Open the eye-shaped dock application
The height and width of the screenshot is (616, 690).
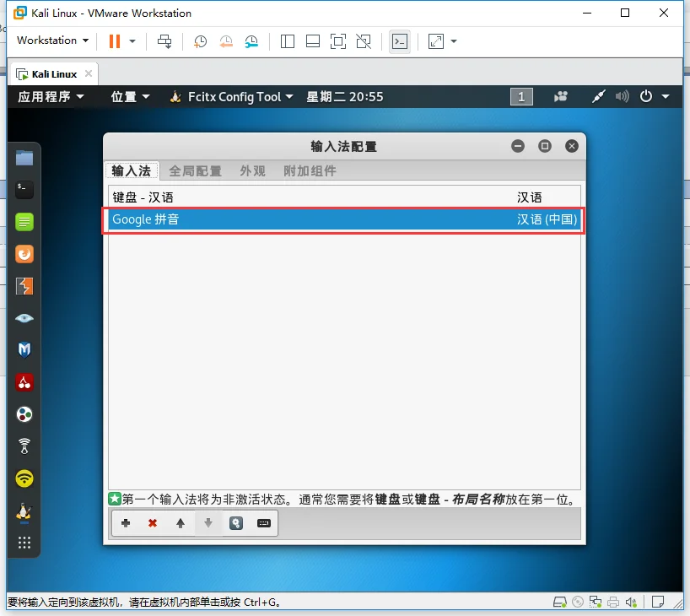click(24, 318)
